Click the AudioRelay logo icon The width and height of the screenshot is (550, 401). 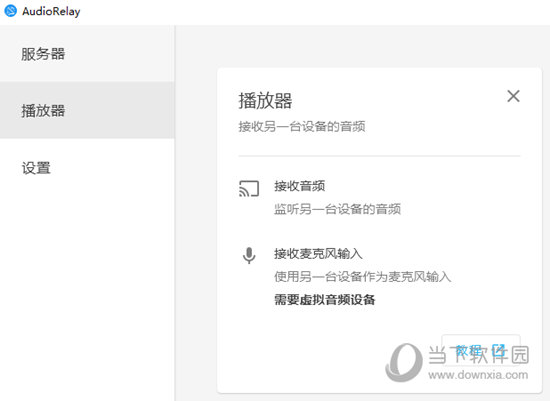10,11
